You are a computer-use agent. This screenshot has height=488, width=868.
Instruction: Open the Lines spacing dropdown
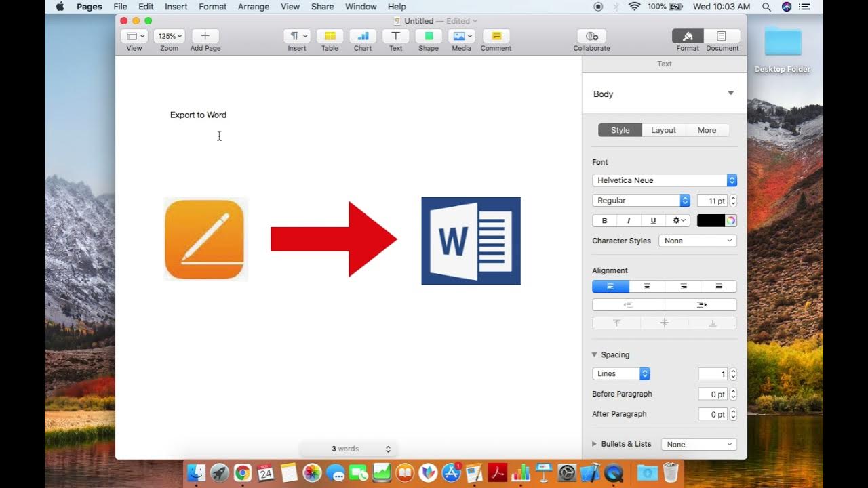tap(621, 373)
